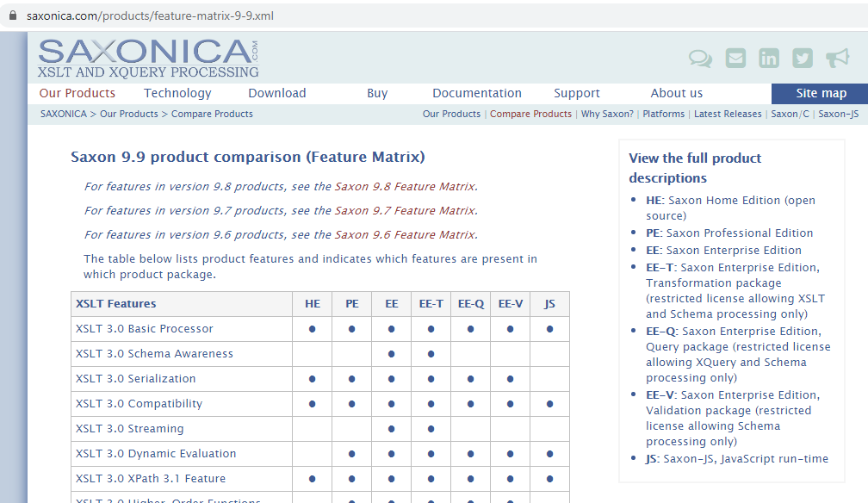Open the Latest Releases link
The height and width of the screenshot is (503, 868).
pyautogui.click(x=728, y=114)
